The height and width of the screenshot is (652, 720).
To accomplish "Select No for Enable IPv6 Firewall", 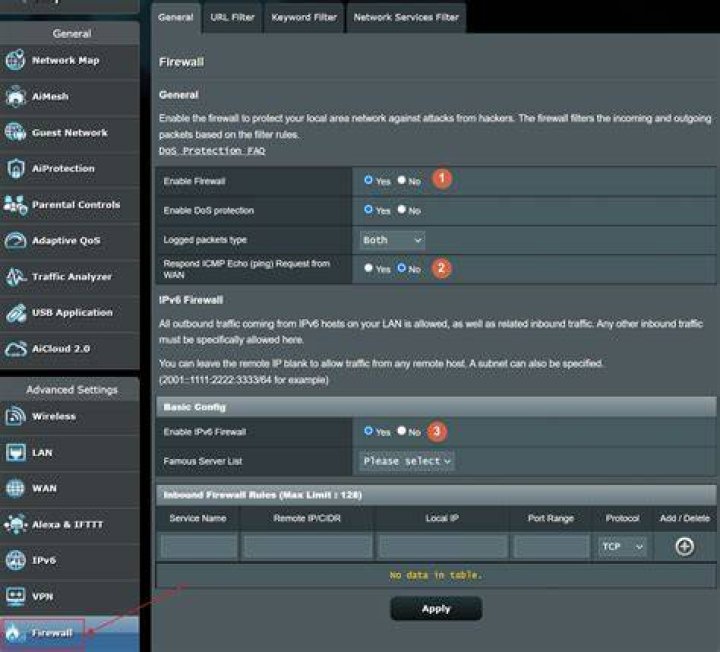I will 401,431.
